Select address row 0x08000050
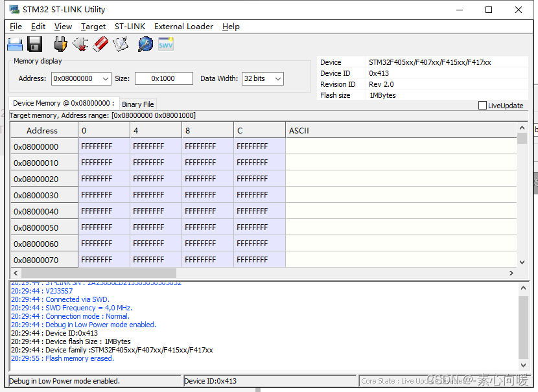538x392 pixels. coord(44,227)
